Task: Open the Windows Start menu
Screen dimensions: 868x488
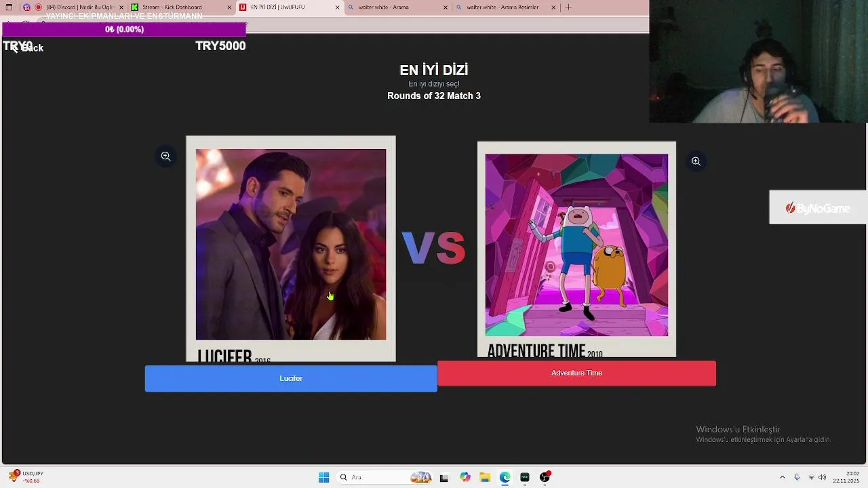Action: point(323,477)
